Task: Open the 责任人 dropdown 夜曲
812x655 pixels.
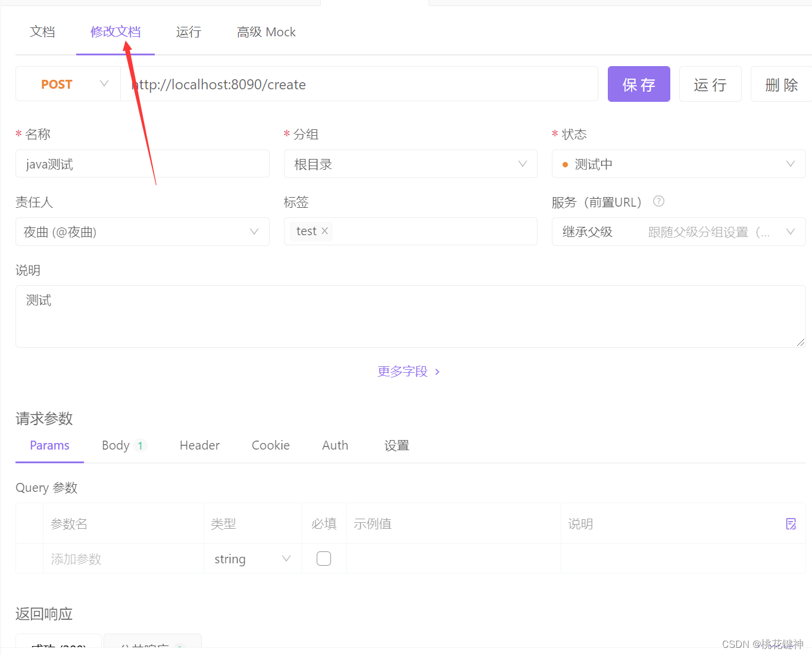Action: point(142,232)
